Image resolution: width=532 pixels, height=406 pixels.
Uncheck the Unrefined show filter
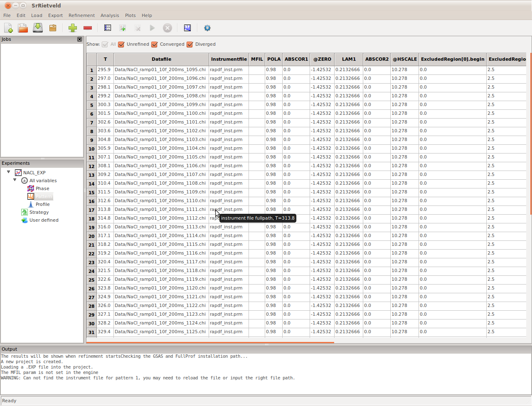(121, 45)
